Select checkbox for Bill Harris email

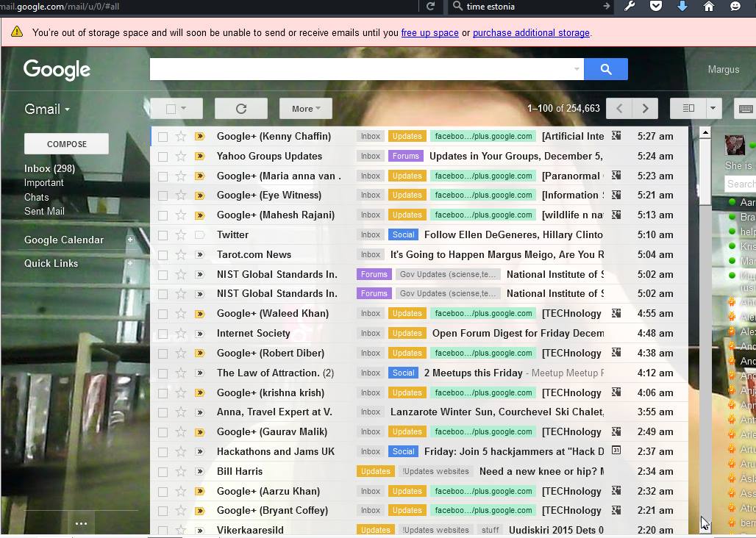163,472
